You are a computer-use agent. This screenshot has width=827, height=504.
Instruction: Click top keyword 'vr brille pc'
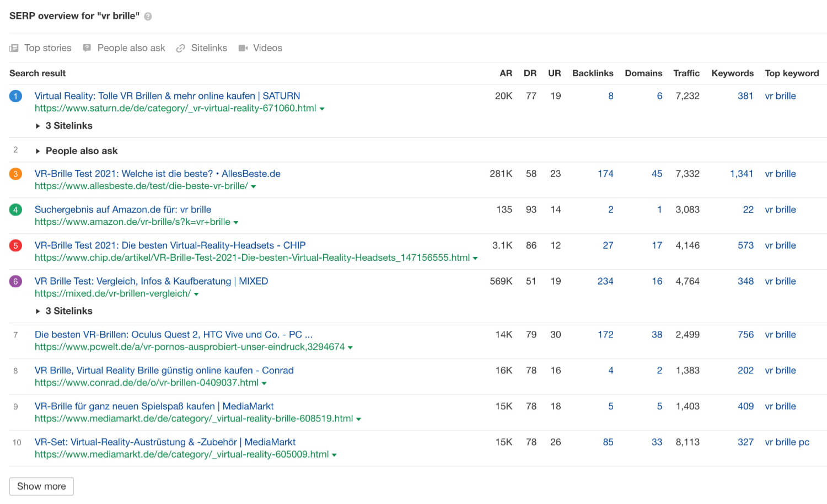click(787, 442)
